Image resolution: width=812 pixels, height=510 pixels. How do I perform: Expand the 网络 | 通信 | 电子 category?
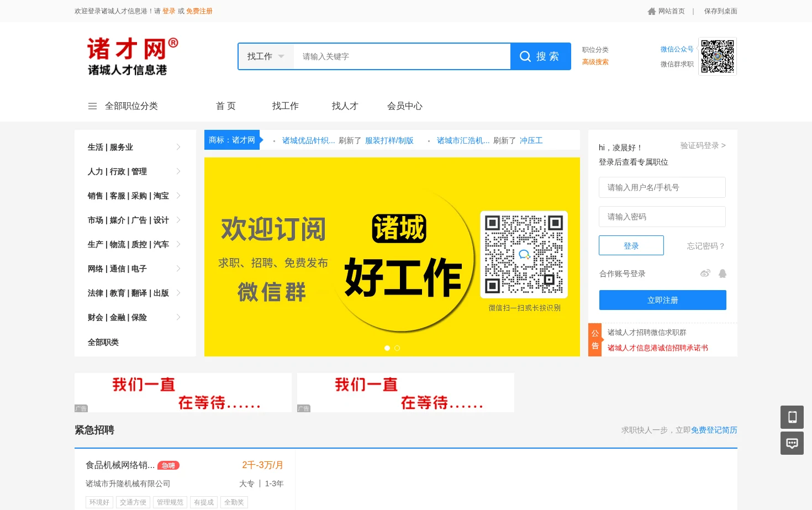[135, 269]
